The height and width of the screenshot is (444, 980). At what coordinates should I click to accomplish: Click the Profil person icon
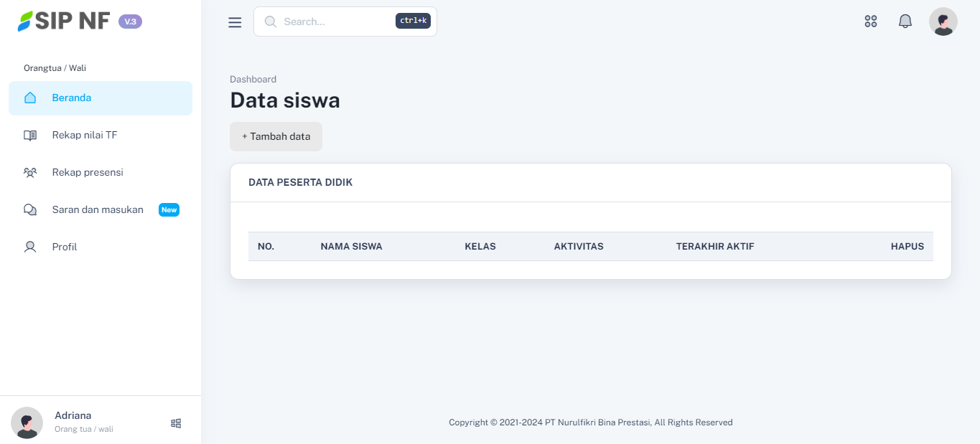click(30, 247)
